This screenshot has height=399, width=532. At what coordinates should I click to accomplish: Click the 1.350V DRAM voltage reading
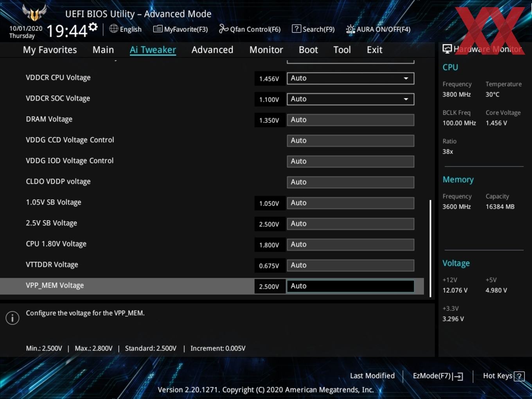tap(269, 120)
